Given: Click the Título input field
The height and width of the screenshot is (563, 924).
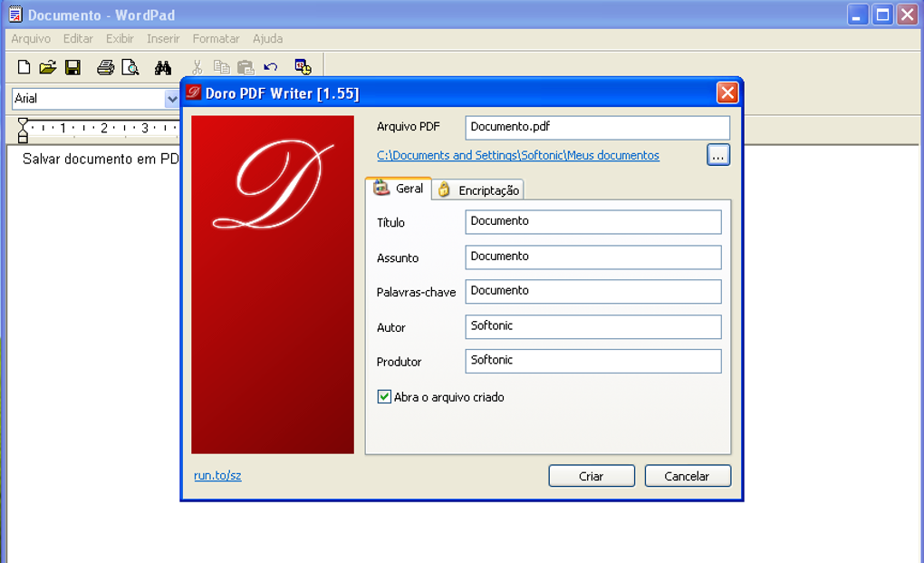Looking at the screenshot, I should pyautogui.click(x=593, y=221).
